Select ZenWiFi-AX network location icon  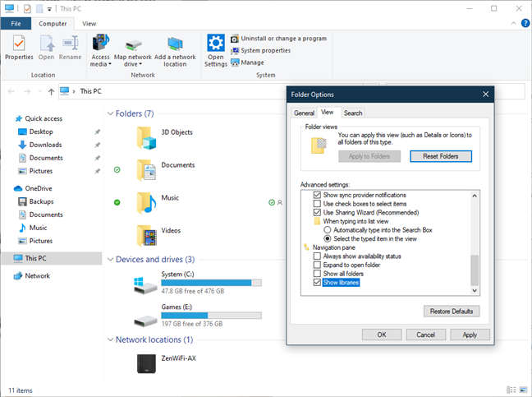146,364
